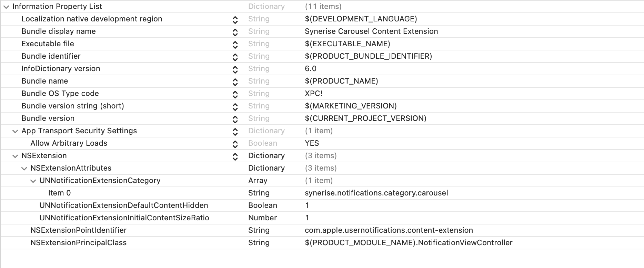Select the NSExtensionPointIdentifier key
Viewport: 644px width, 268px height.
(79, 230)
